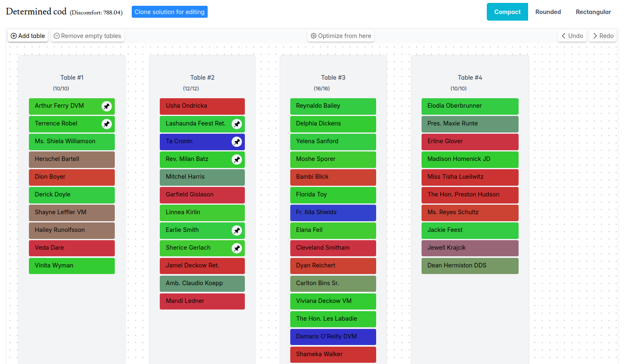The image size is (628, 364).
Task: Undo the last change
Action: [x=572, y=36]
